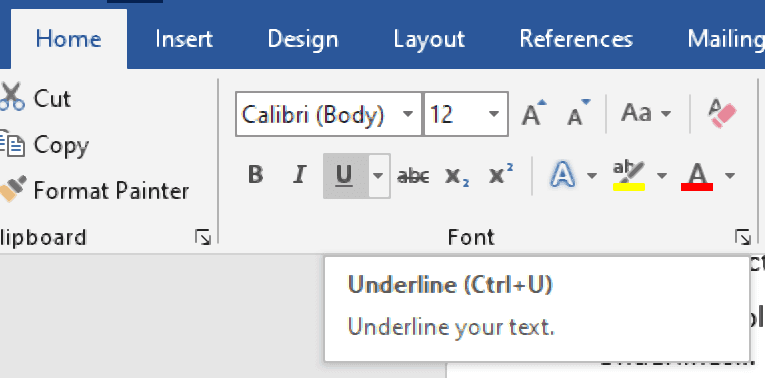Apply superscript formatting

pos(501,175)
